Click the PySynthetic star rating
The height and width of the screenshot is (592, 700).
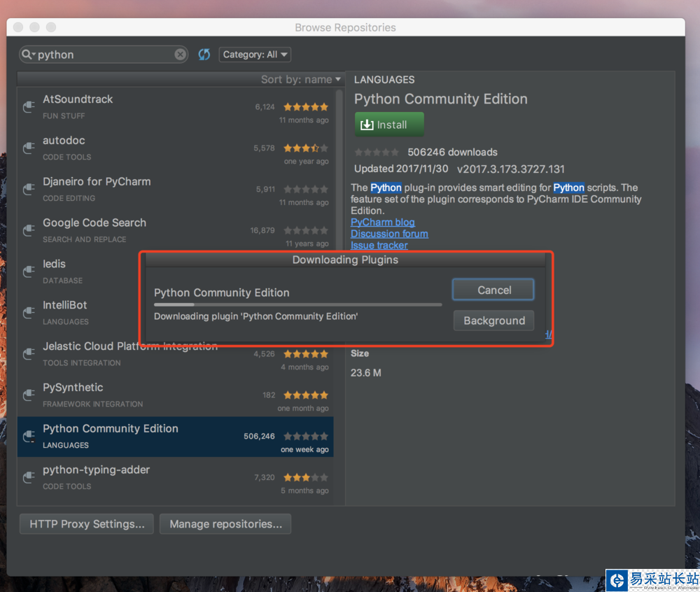tap(306, 395)
